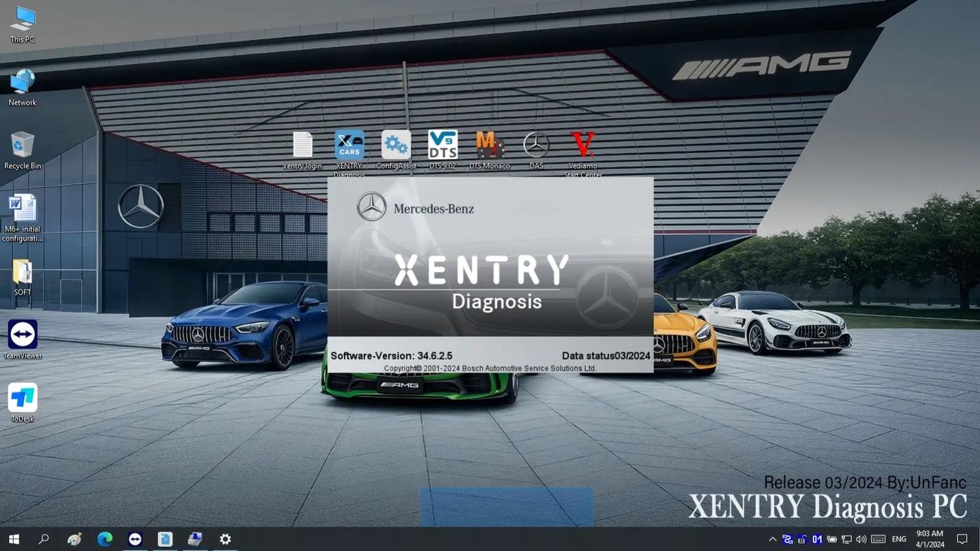Click the Bosch copyright line on splash
The image size is (980, 551).
coord(490,368)
